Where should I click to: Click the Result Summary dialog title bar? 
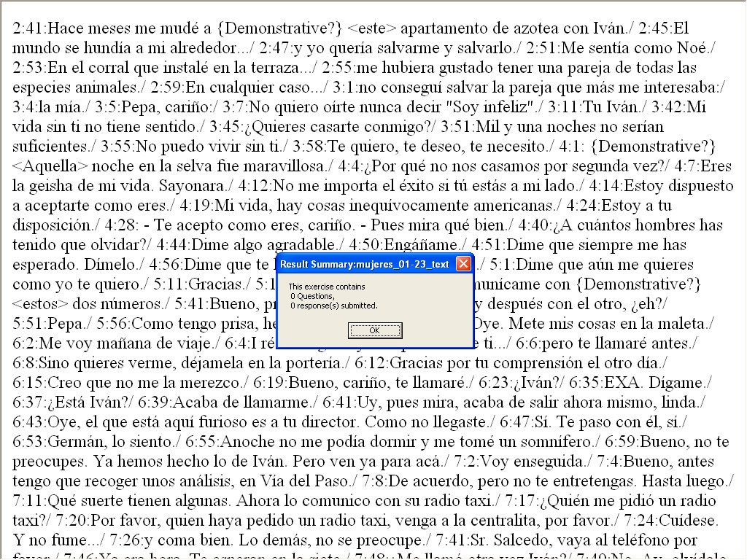click(x=365, y=264)
